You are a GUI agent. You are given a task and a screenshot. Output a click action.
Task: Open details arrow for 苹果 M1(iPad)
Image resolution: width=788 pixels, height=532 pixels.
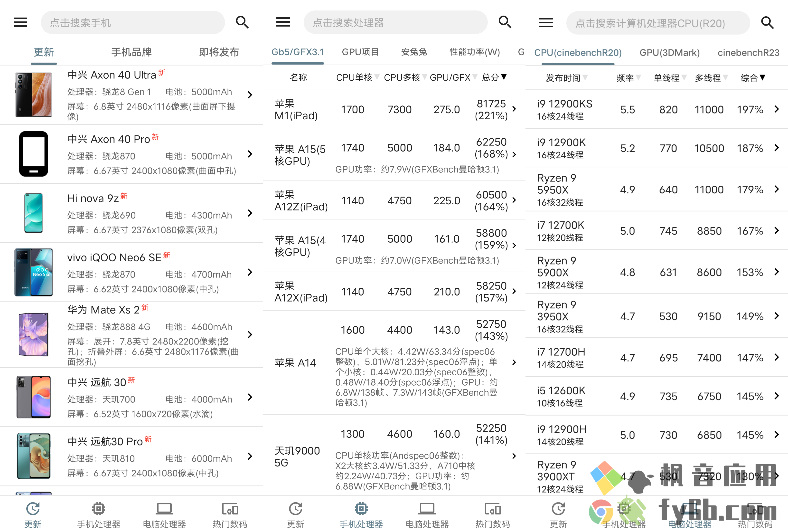(514, 109)
